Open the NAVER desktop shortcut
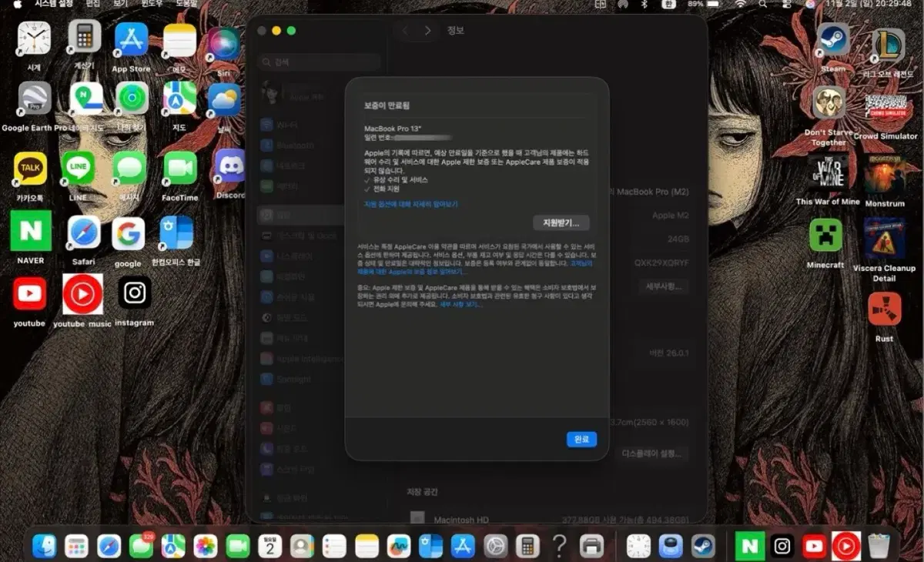924x562 pixels. coord(31,231)
